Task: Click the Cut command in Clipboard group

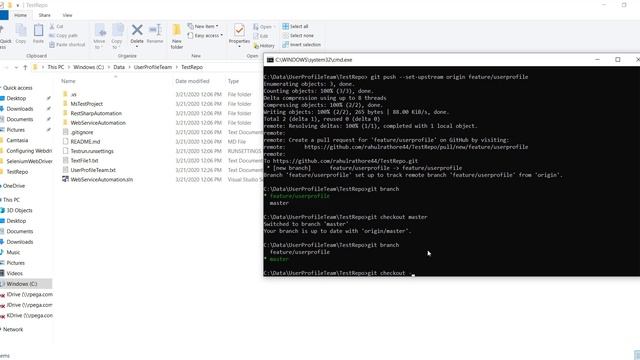Action: [56, 26]
